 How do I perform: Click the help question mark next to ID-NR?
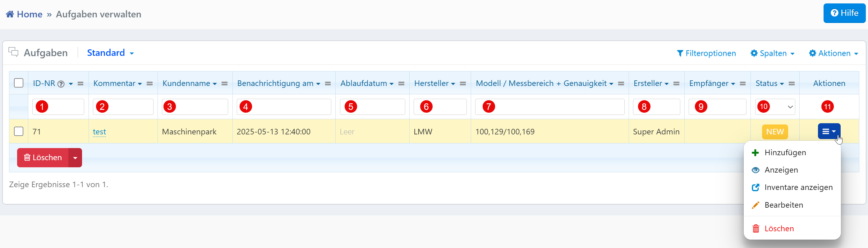point(61,84)
